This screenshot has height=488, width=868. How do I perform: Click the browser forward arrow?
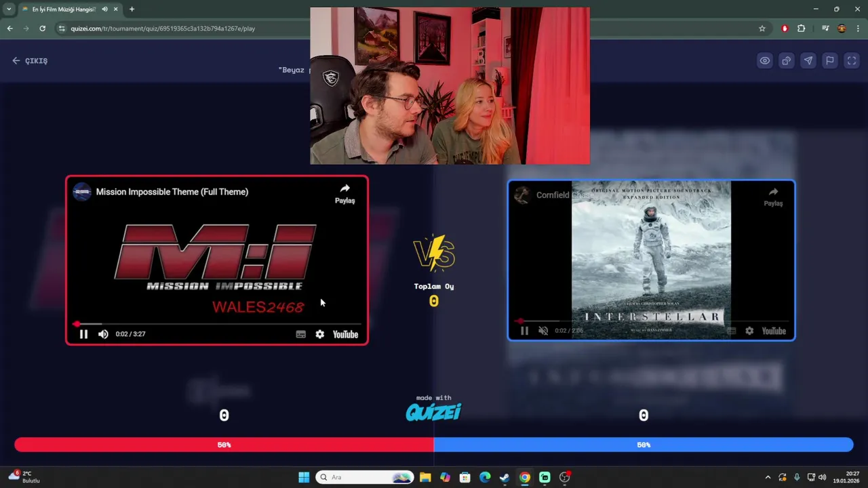point(26,28)
